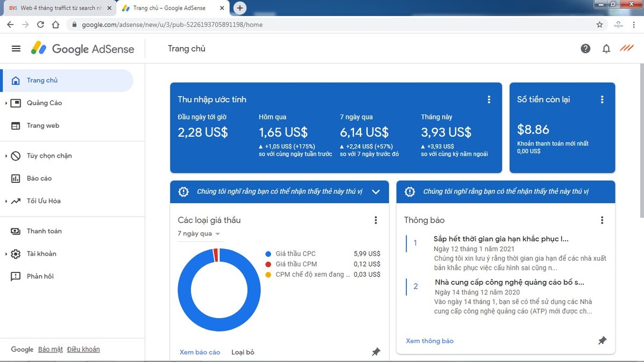Pin the Các loại giá thầu card
The height and width of the screenshot is (362, 644).
376,352
